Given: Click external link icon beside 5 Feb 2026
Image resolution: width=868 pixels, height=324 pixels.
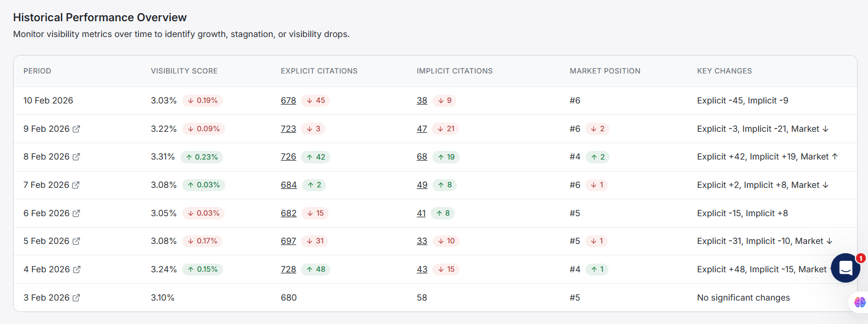Looking at the screenshot, I should click(x=76, y=241).
